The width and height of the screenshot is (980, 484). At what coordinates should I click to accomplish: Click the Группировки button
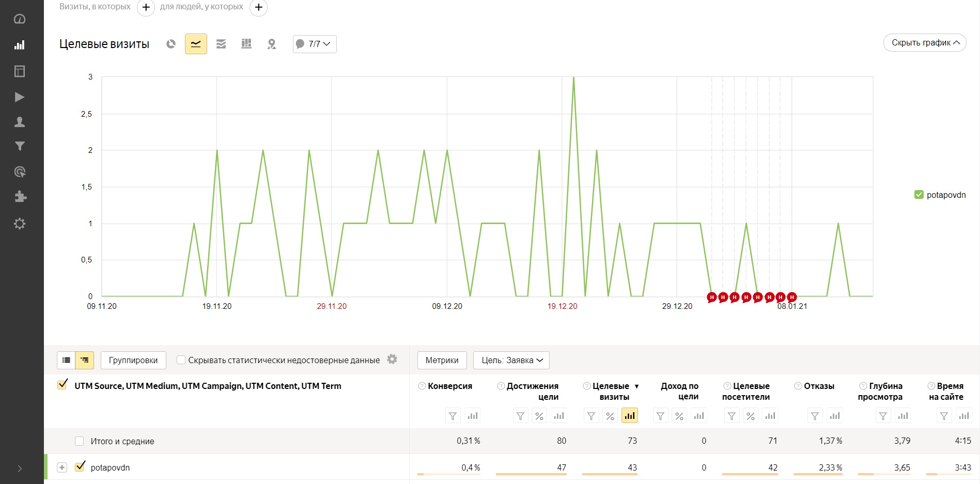click(x=133, y=360)
